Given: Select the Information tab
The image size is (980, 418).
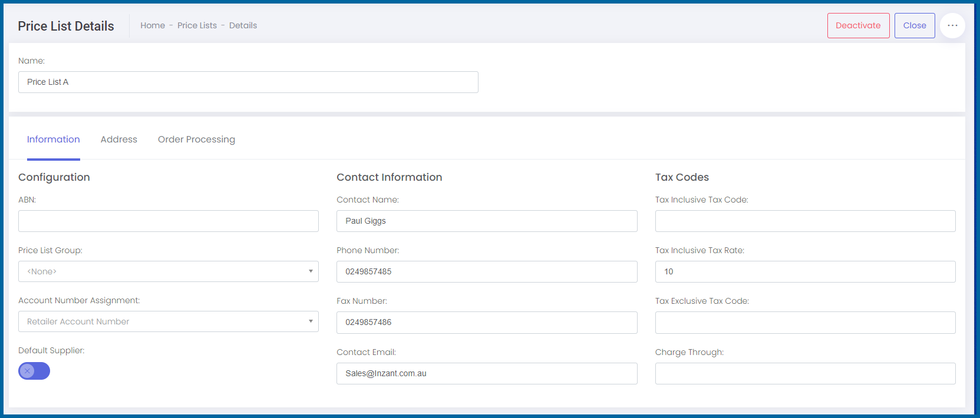Looking at the screenshot, I should coord(53,140).
